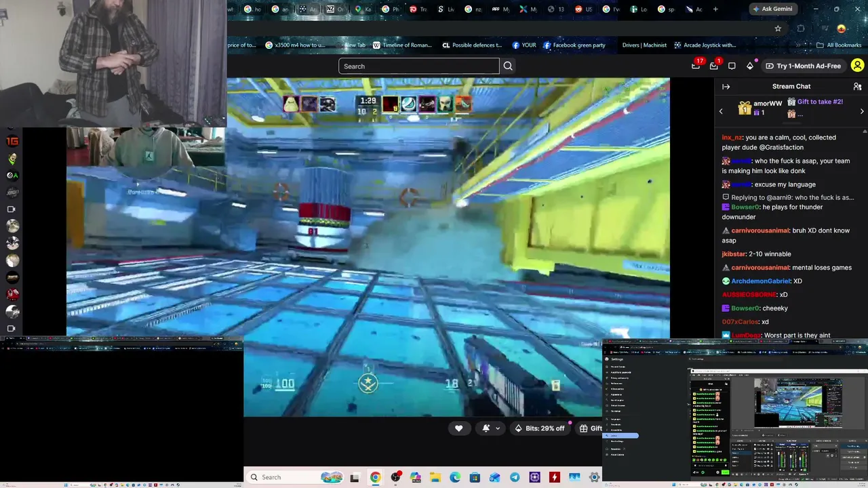Bookmark this tab with the star icon
Image resolution: width=868 pixels, height=488 pixels.
click(x=778, y=28)
